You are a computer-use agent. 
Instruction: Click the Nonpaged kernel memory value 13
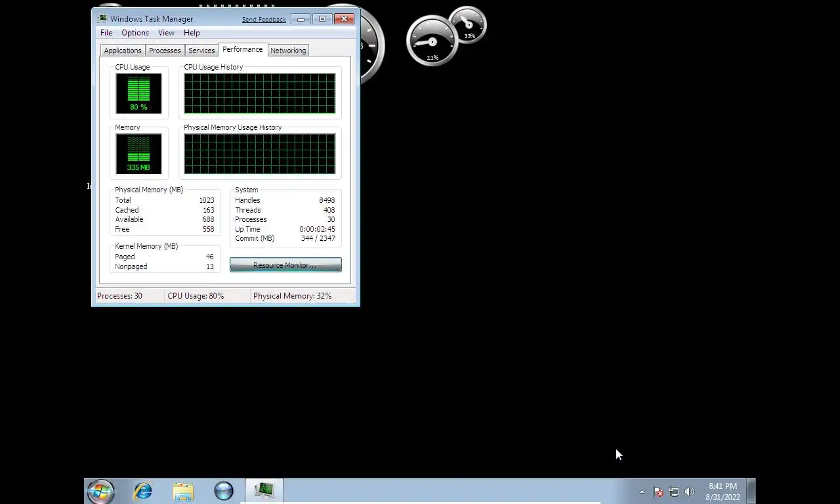(210, 266)
